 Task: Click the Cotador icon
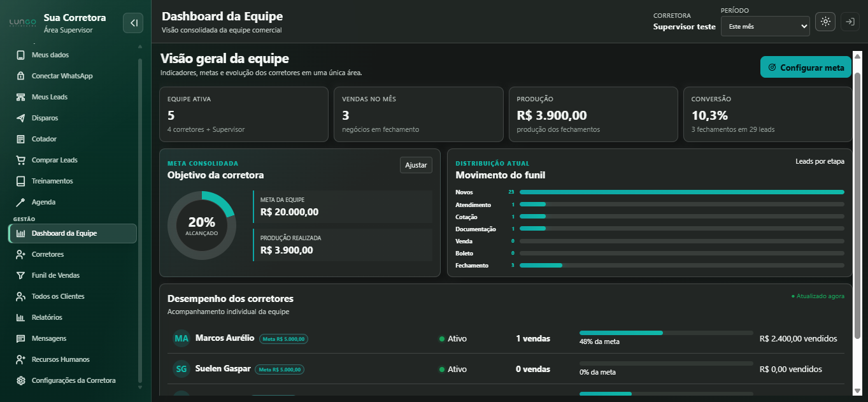(x=20, y=139)
